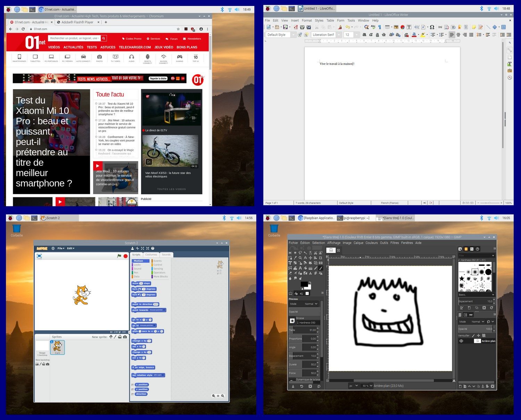Select the Events block category in Scratch
Image resolution: width=521 pixels, height=420 pixels.
[x=157, y=261]
